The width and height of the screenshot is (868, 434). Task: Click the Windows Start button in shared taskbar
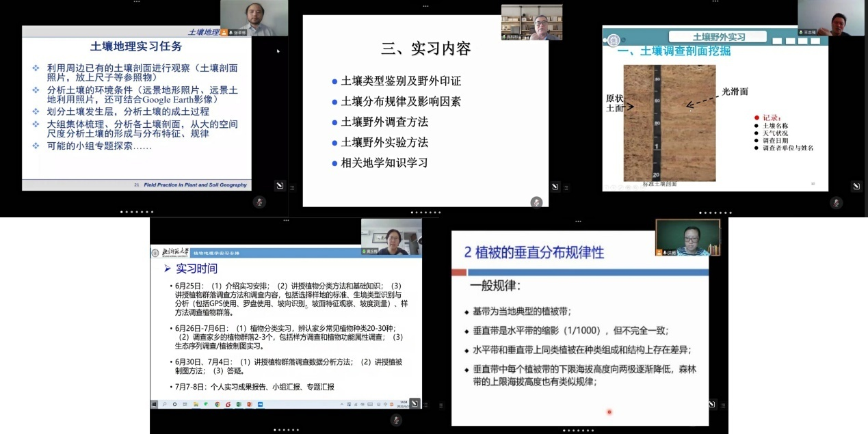(x=155, y=405)
